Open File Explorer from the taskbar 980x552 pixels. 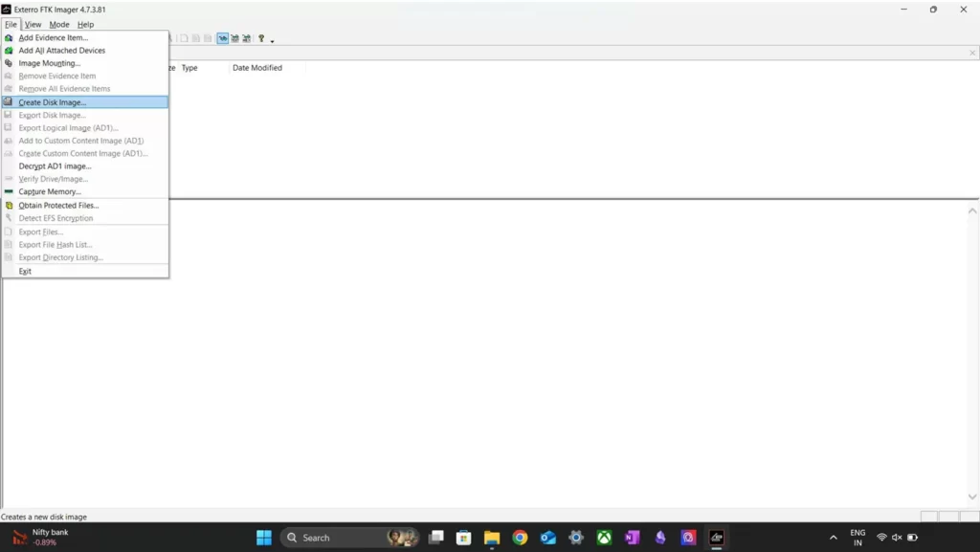492,538
